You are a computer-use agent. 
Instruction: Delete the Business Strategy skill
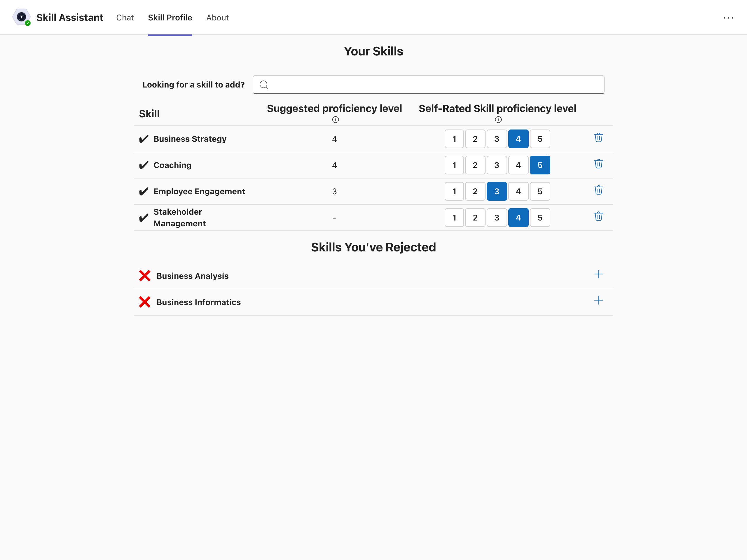(x=598, y=138)
